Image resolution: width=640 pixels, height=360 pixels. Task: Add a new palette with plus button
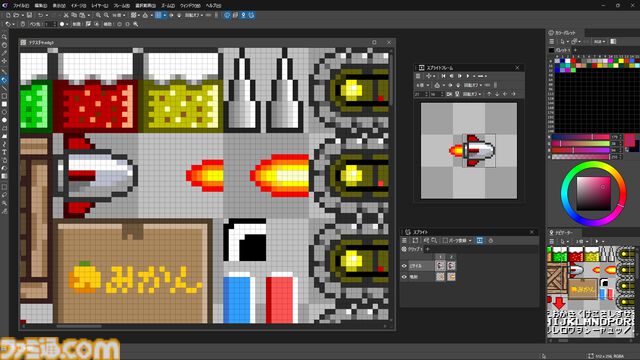tap(576, 50)
